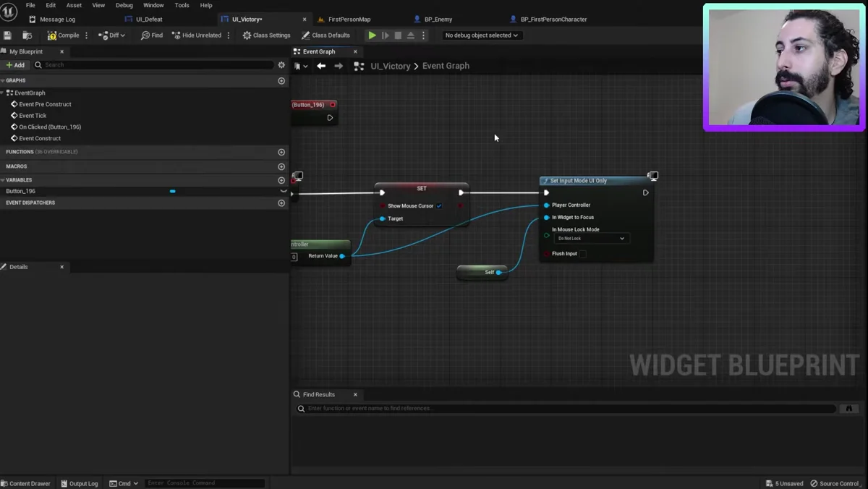Open the File menu
The height and width of the screenshot is (489, 868).
point(30,5)
